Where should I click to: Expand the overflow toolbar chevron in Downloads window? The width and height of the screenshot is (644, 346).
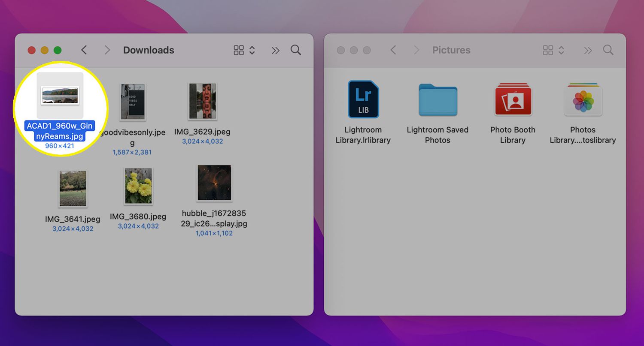pyautogui.click(x=275, y=50)
